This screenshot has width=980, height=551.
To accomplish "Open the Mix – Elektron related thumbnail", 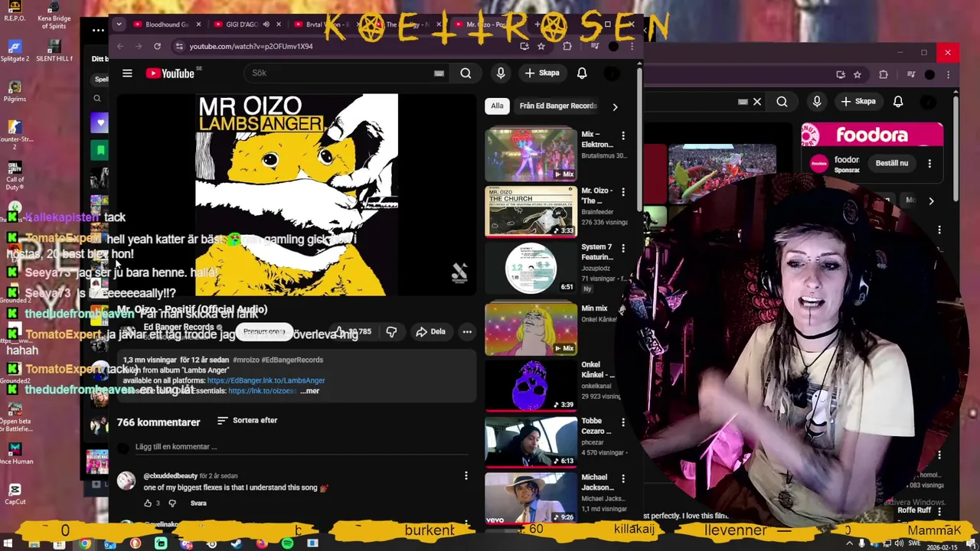I will tap(531, 154).
